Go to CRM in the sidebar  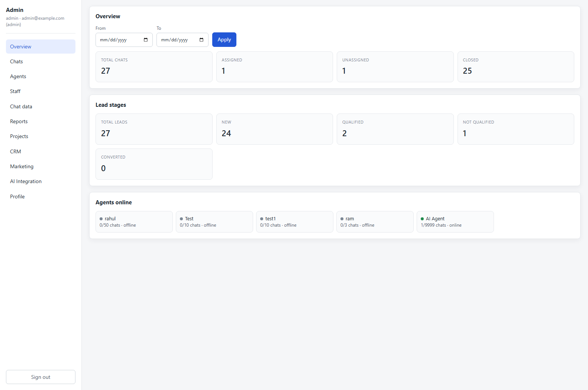41,151
